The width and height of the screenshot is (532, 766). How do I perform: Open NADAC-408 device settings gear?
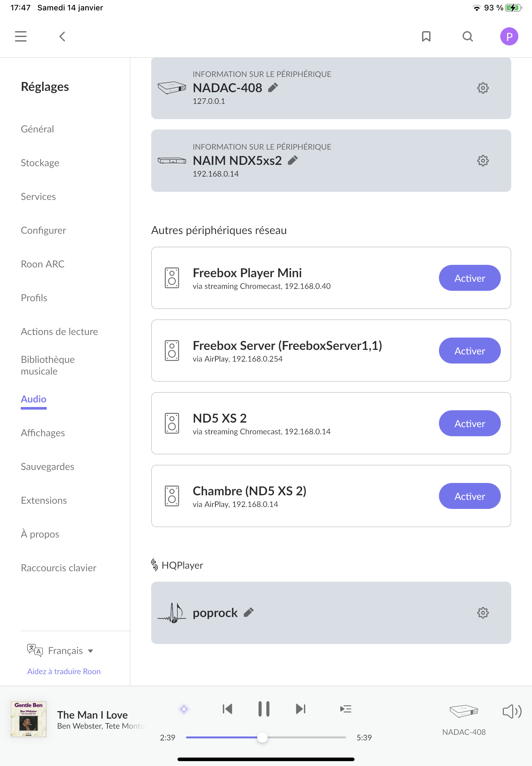482,88
